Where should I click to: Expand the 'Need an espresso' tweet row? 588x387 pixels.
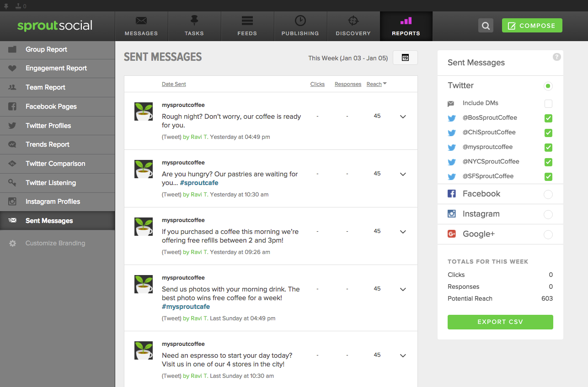pos(403,355)
